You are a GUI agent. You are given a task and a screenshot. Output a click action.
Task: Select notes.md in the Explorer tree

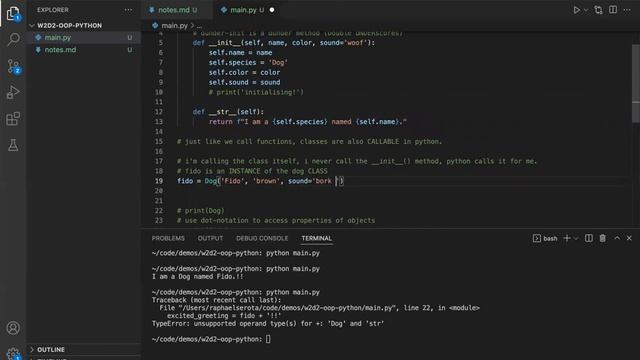[85, 50]
